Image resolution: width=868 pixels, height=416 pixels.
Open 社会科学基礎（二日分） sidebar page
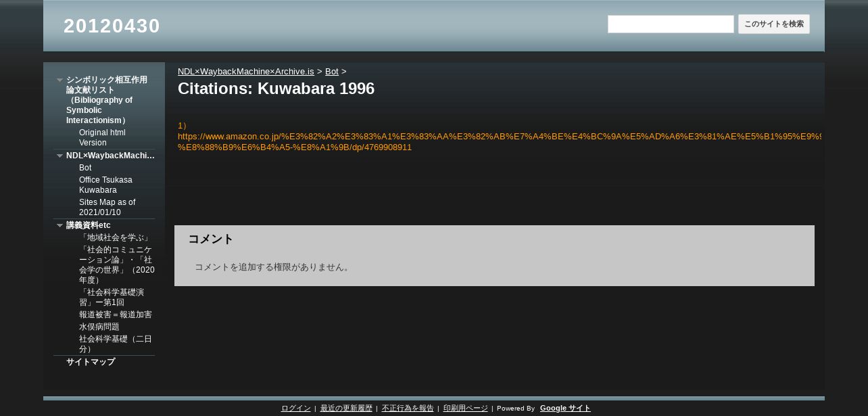click(x=116, y=344)
